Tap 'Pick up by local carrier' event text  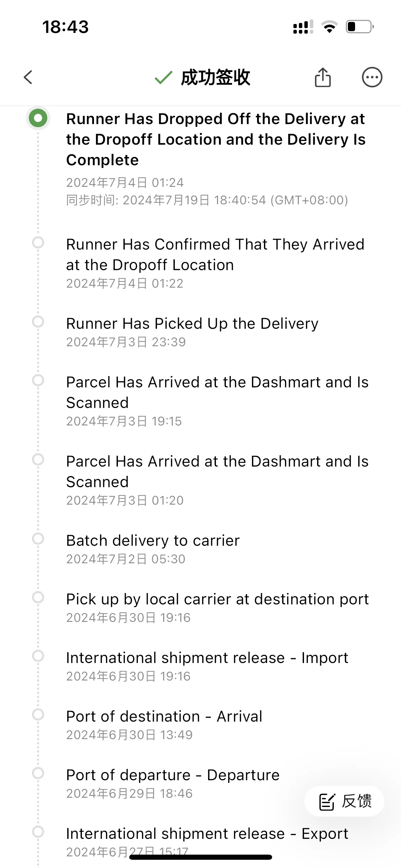click(x=217, y=599)
